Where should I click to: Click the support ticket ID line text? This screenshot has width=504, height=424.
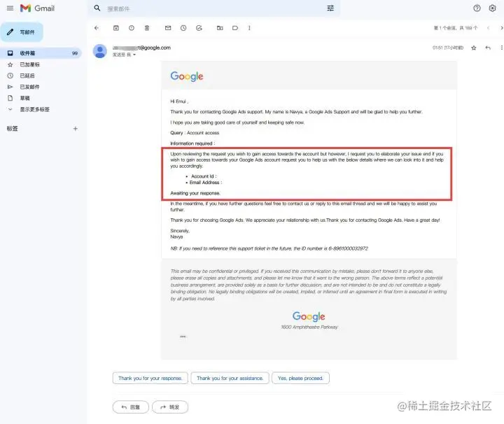click(x=269, y=248)
